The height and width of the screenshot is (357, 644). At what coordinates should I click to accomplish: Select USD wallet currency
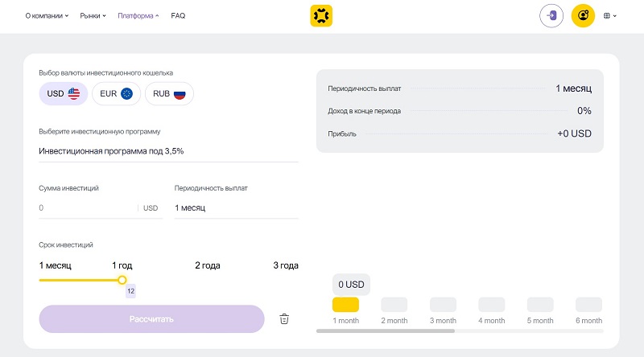coord(64,93)
